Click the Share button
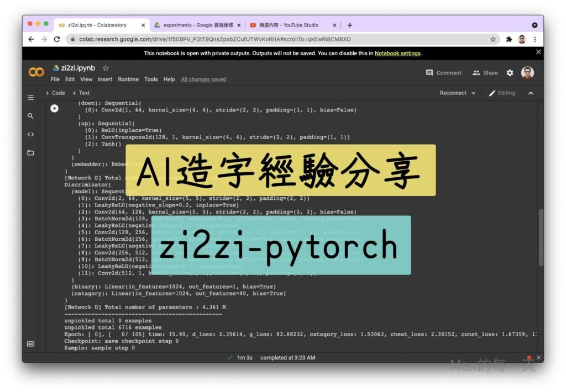Screen dimensions: 566x392 485,73
